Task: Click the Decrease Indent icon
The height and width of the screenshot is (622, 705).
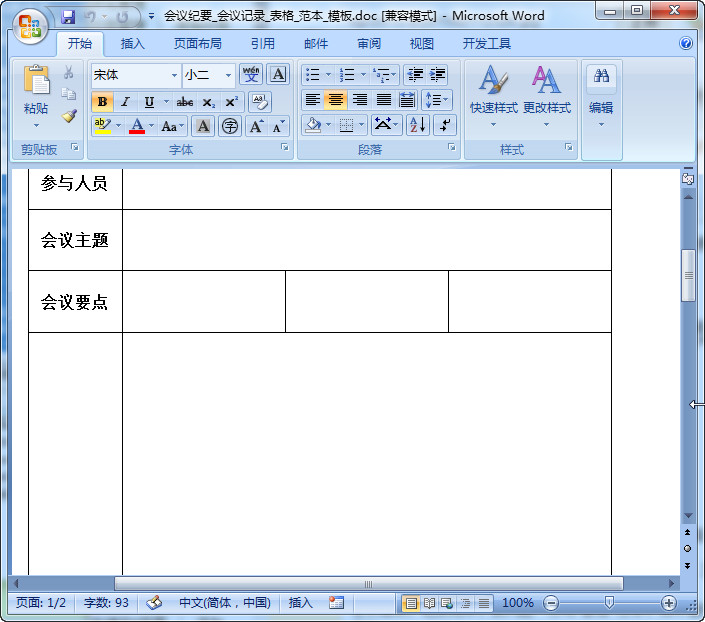Action: (415, 74)
